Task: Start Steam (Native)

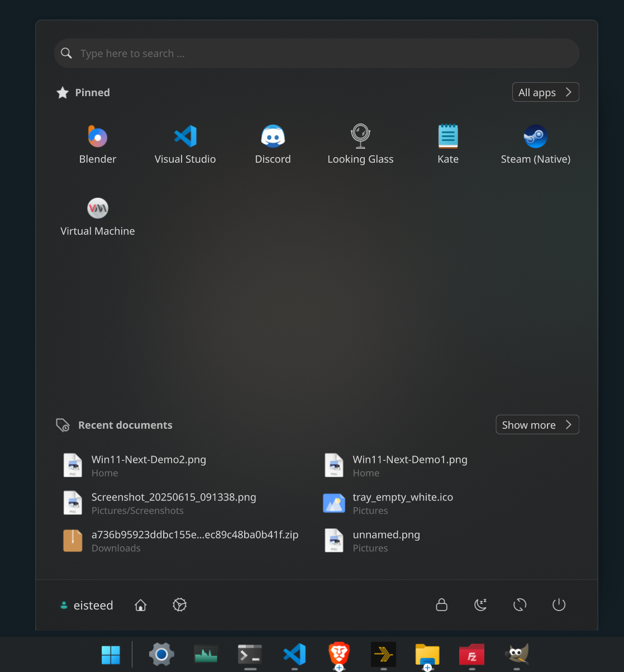Action: (535, 144)
